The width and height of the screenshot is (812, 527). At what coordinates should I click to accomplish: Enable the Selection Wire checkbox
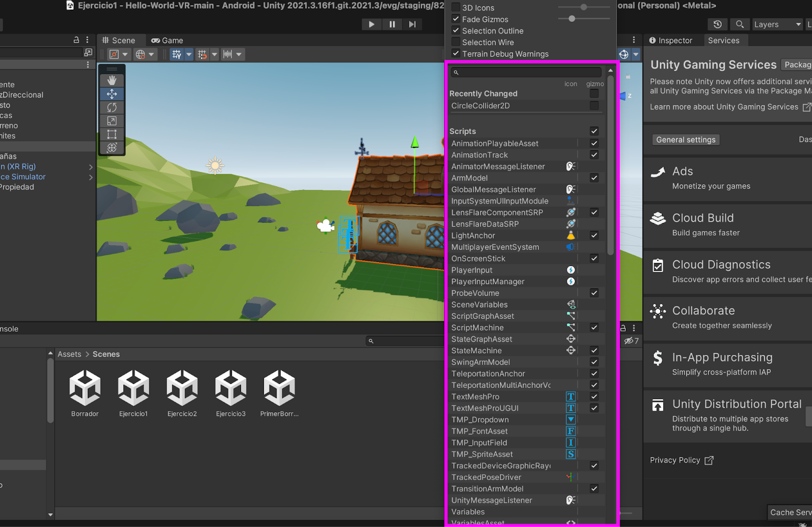(456, 42)
